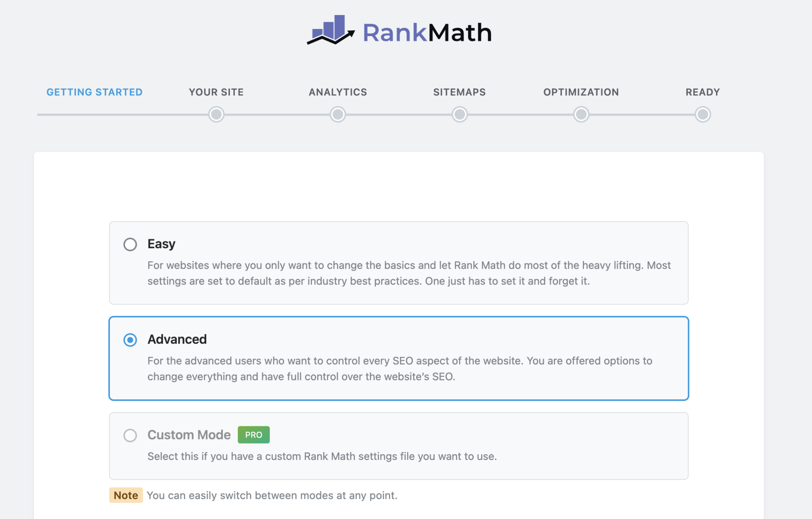Open the Getting Started tab
812x519 pixels.
coord(94,92)
